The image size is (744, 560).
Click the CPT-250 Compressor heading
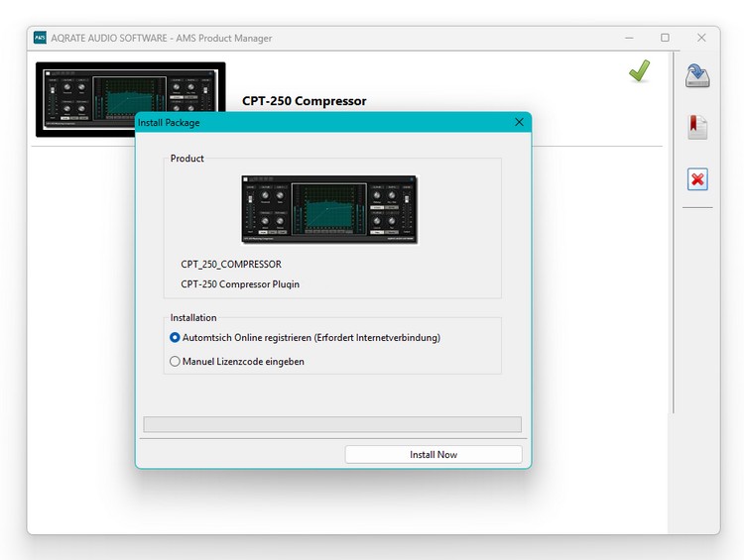click(305, 101)
